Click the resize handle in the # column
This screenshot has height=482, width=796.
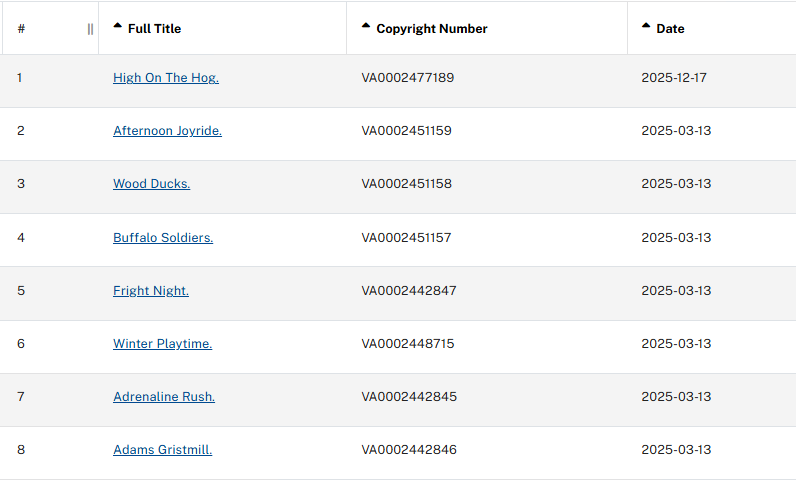pos(90,29)
